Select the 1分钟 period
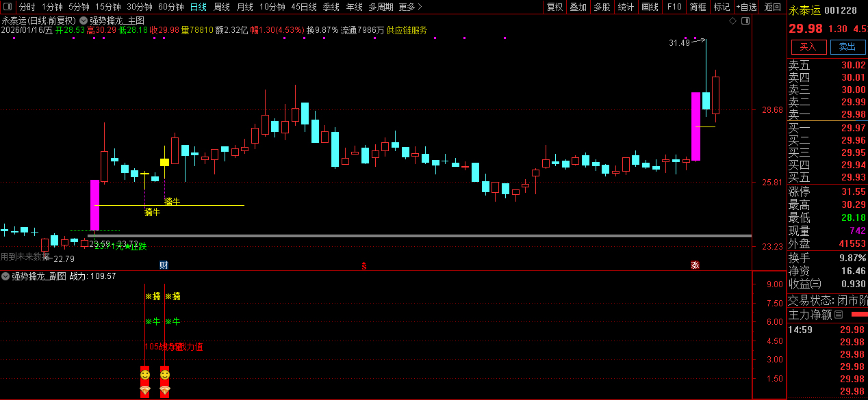 tap(52, 7)
